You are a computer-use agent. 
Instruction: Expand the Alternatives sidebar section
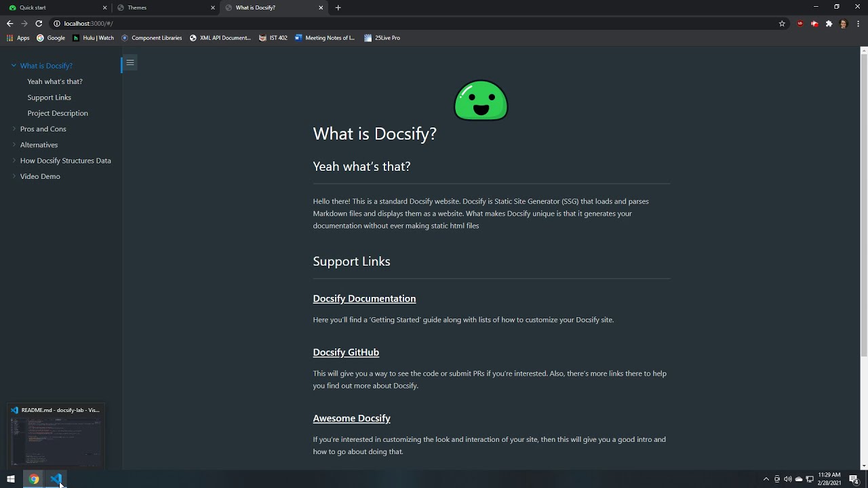[14, 144]
